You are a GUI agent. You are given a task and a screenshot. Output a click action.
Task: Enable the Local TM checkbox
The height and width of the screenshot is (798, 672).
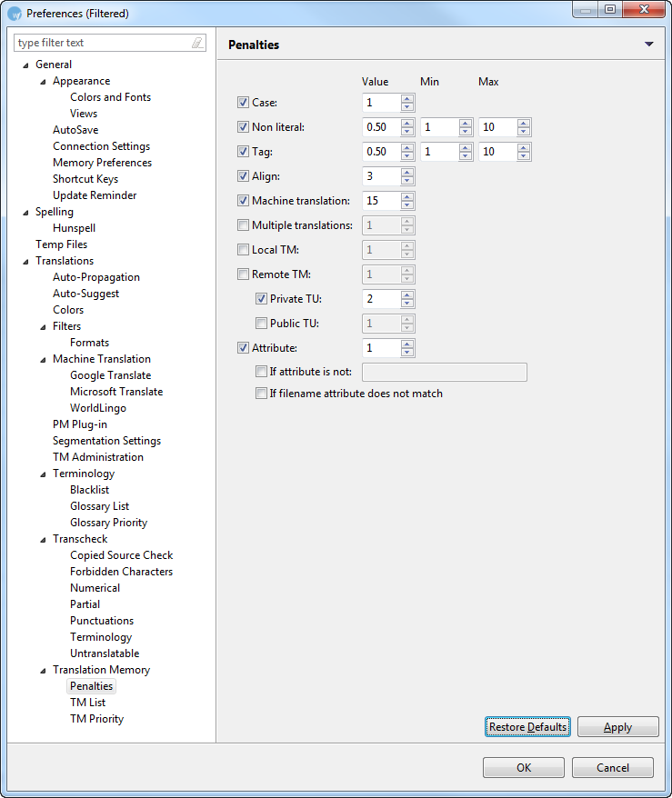(x=244, y=249)
